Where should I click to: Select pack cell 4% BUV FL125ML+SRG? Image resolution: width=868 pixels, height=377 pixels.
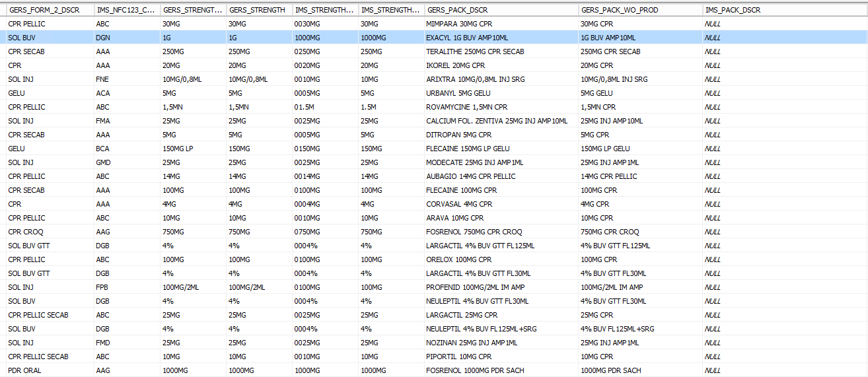640,329
